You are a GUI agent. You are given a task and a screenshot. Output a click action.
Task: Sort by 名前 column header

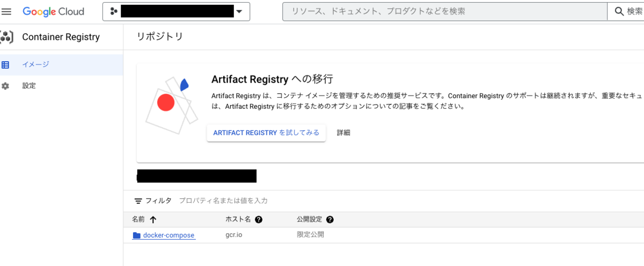(x=138, y=219)
